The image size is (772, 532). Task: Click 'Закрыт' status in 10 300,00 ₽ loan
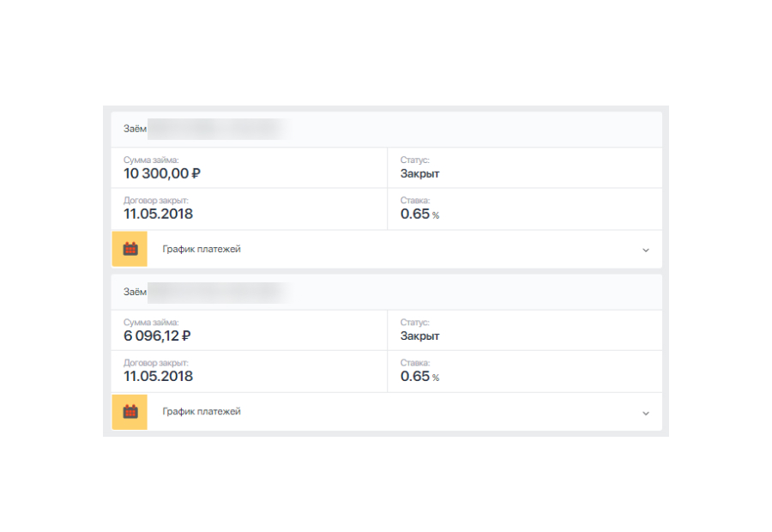(419, 173)
